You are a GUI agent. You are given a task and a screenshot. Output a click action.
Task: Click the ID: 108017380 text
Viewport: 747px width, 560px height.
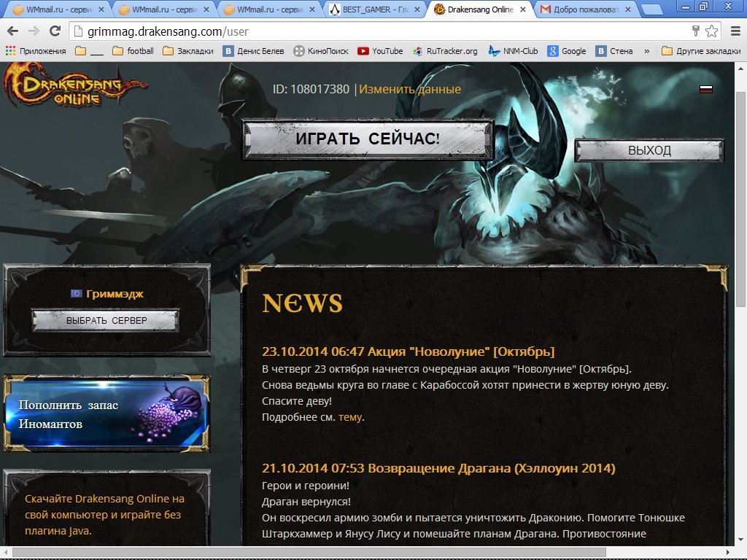pyautogui.click(x=311, y=89)
